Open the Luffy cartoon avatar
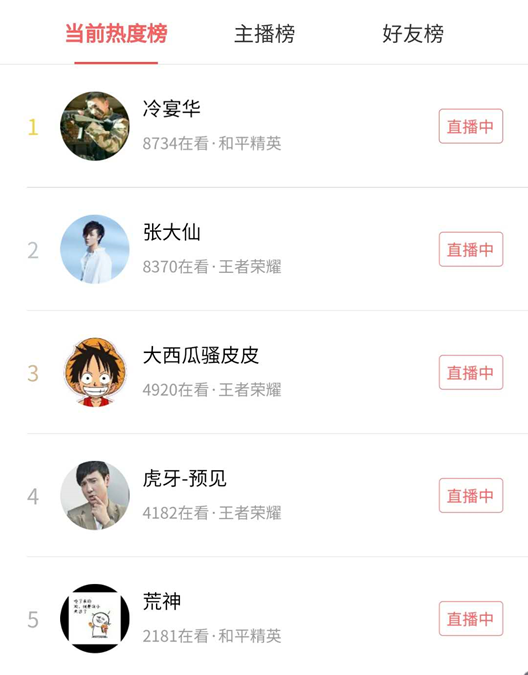528x675 pixels. [95, 372]
